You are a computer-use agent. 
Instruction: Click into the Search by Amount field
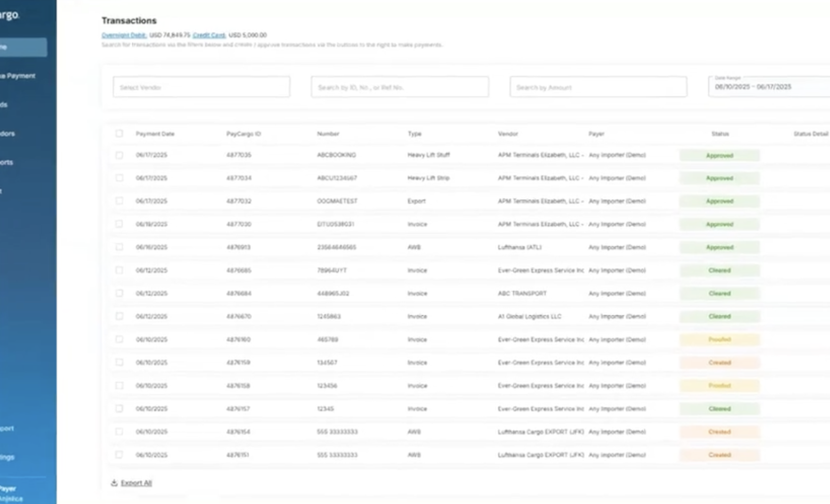(x=598, y=87)
